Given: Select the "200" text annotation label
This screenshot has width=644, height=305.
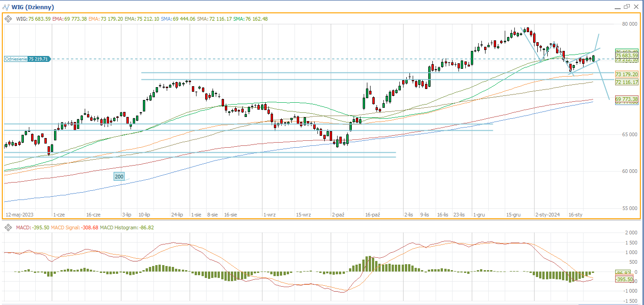Looking at the screenshot, I should [119, 177].
